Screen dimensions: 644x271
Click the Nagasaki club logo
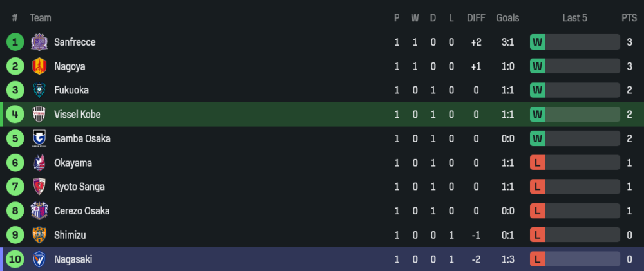39,259
